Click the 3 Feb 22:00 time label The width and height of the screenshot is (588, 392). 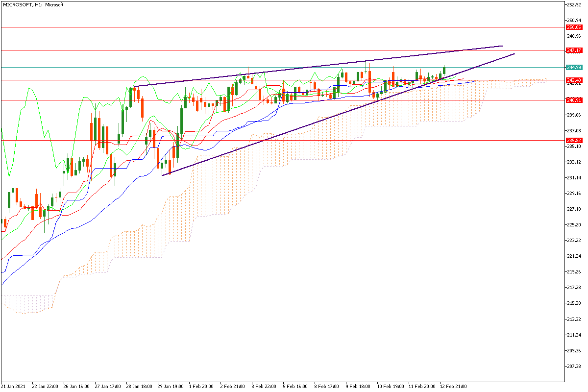(265, 386)
